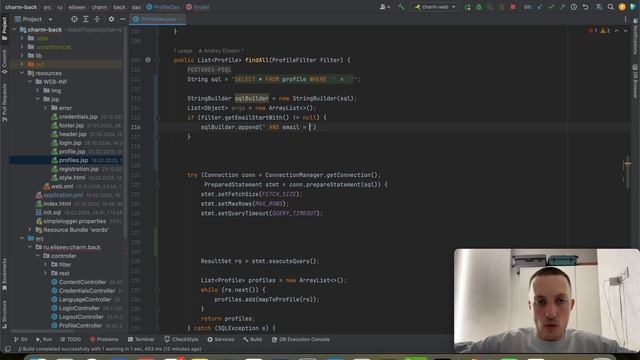This screenshot has width=640, height=360.
Task: Open the charm-web run configuration dropdown
Action: pyautogui.click(x=435, y=7)
